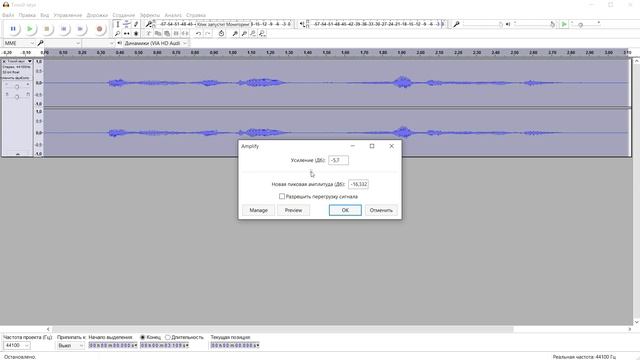Click the Fit Selection zoom icon
Image resolution: width=640 pixels, height=360 pixels.
click(x=253, y=33)
